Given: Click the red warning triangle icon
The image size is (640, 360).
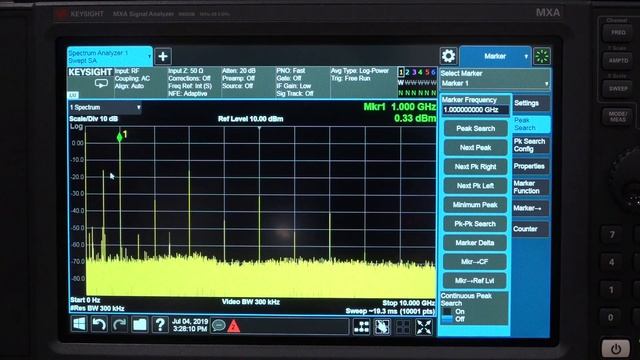Looking at the screenshot, I should point(233,326).
